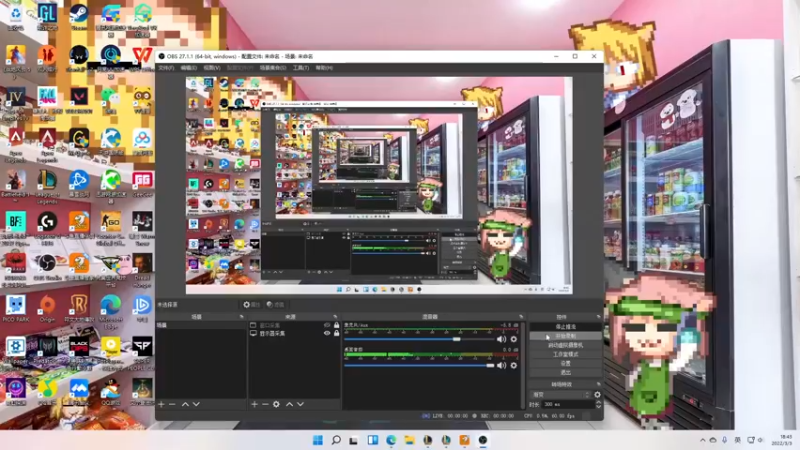Open Steam desktop shortcut
Image resolution: width=800 pixels, height=450 pixels.
click(x=79, y=17)
